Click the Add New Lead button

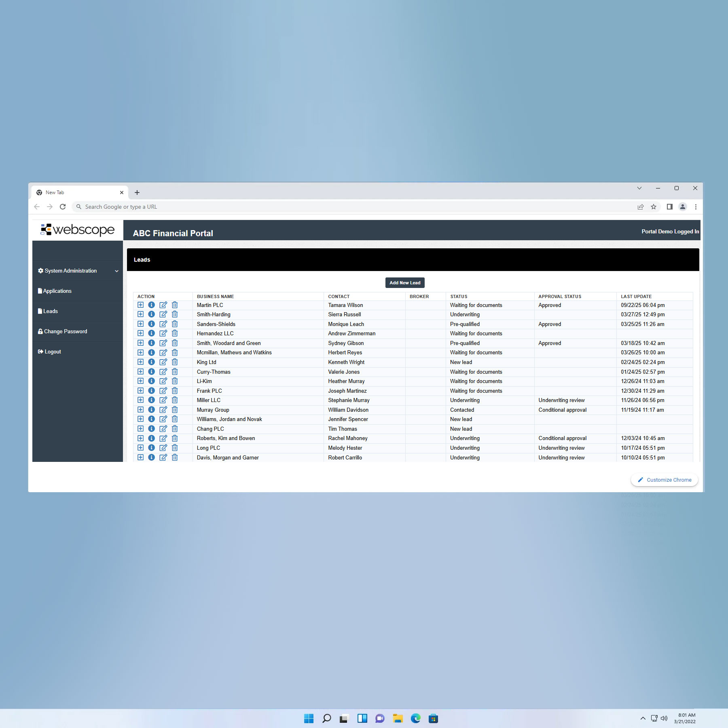405,283
